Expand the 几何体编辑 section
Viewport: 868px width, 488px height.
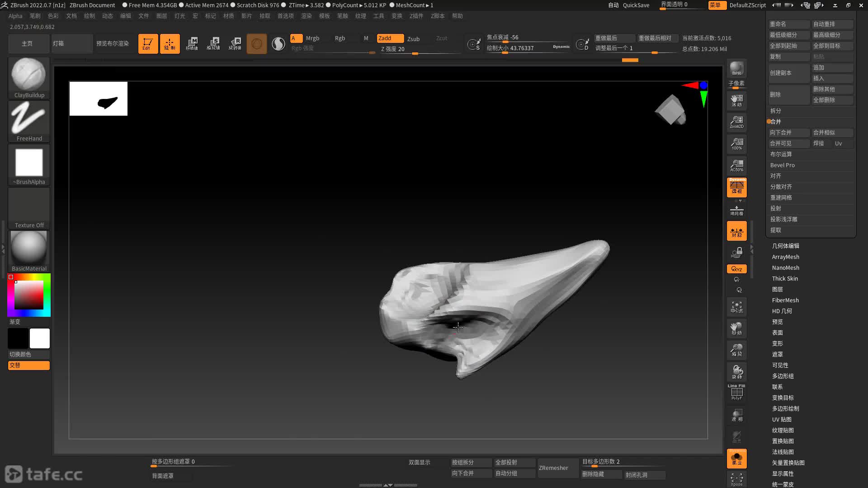[785, 246]
